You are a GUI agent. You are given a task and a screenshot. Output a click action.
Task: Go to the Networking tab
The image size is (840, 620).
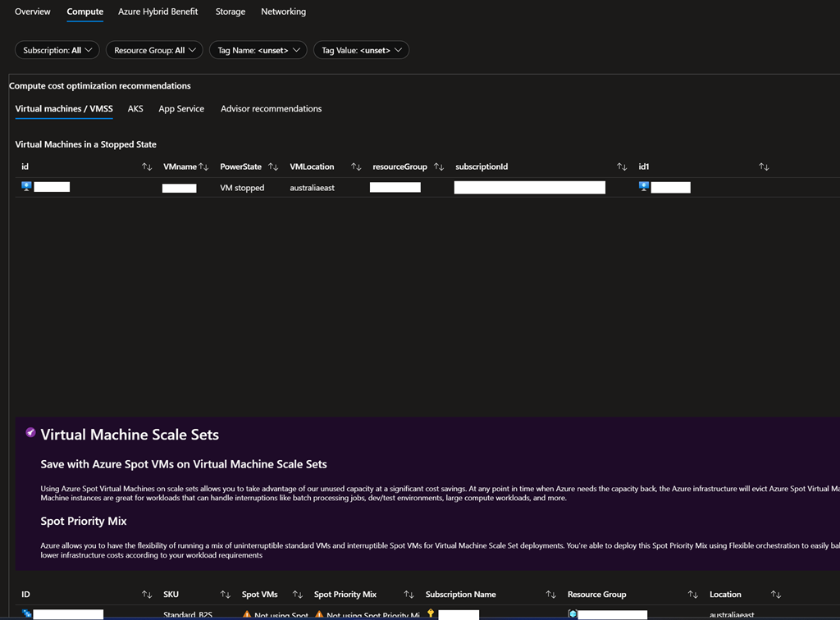[283, 11]
